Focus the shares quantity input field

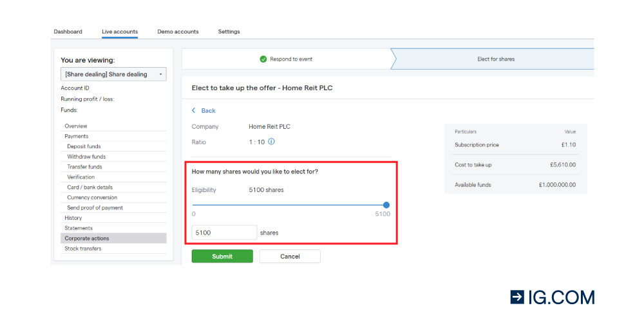coord(224,233)
